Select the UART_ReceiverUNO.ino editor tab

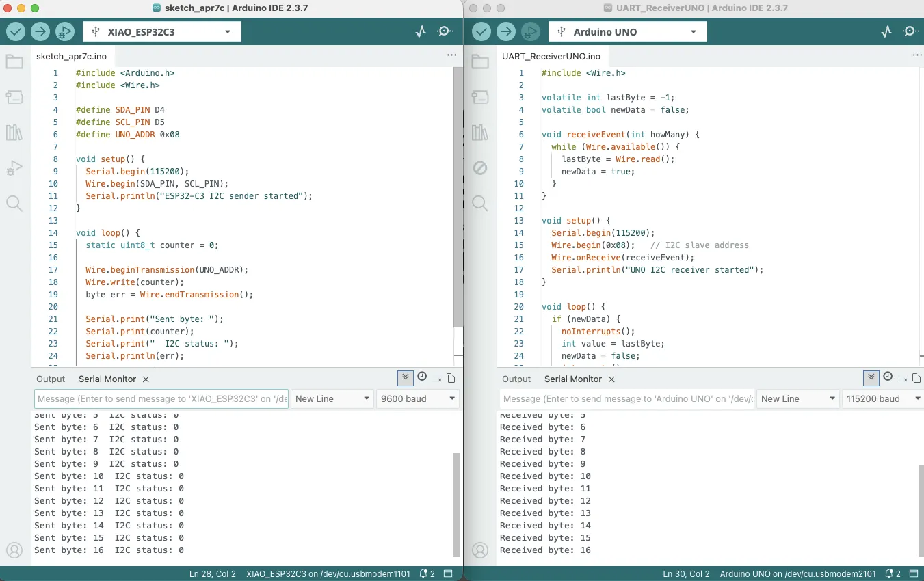(x=551, y=56)
